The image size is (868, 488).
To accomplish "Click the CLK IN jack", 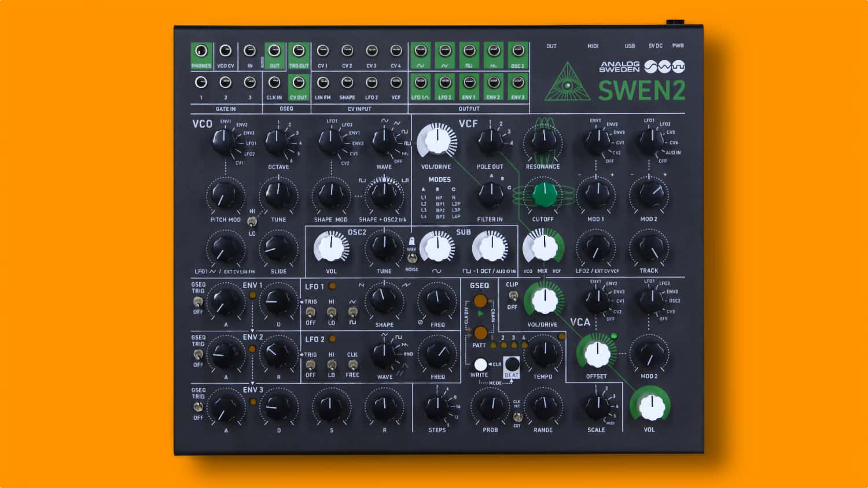I will point(275,83).
